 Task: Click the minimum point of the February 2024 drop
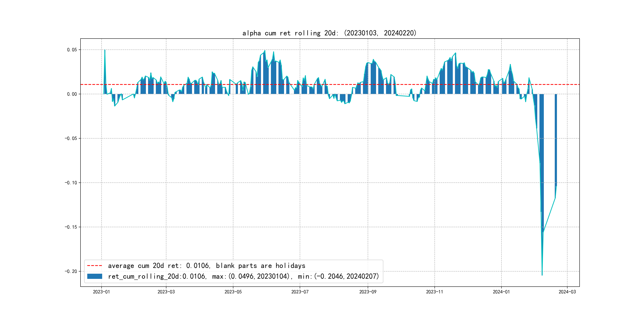point(542,275)
